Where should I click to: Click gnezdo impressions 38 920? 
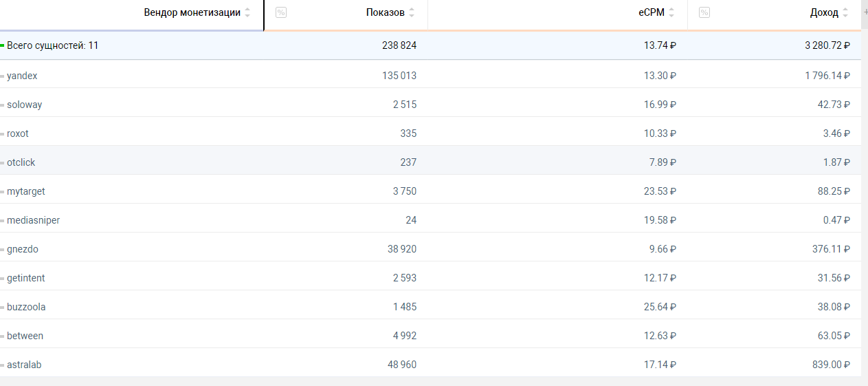coord(402,249)
